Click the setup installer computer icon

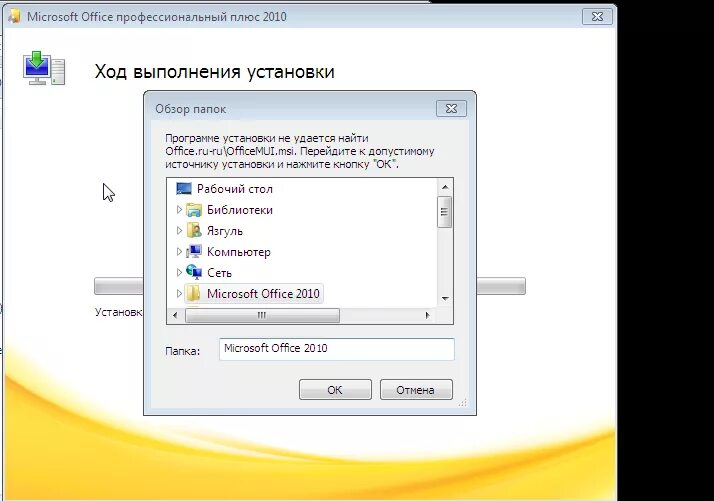click(44, 68)
